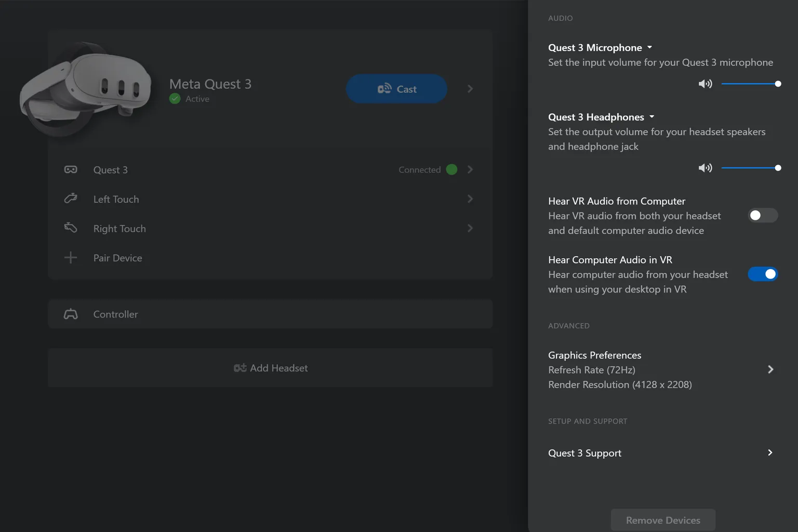Click the speaker icon for Quest 3 Microphone volume
Screen dimensions: 798x532
point(705,84)
